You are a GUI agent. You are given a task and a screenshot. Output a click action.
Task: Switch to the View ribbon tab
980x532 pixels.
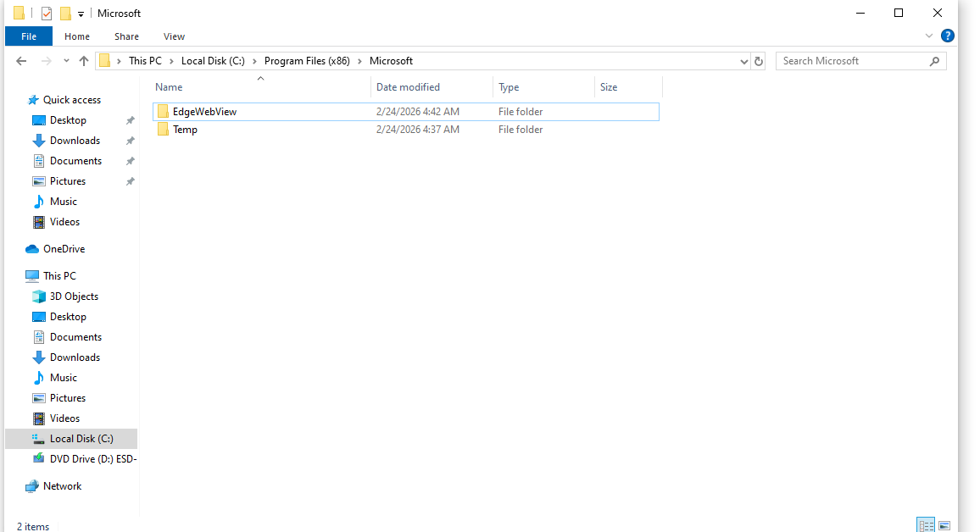click(x=174, y=36)
